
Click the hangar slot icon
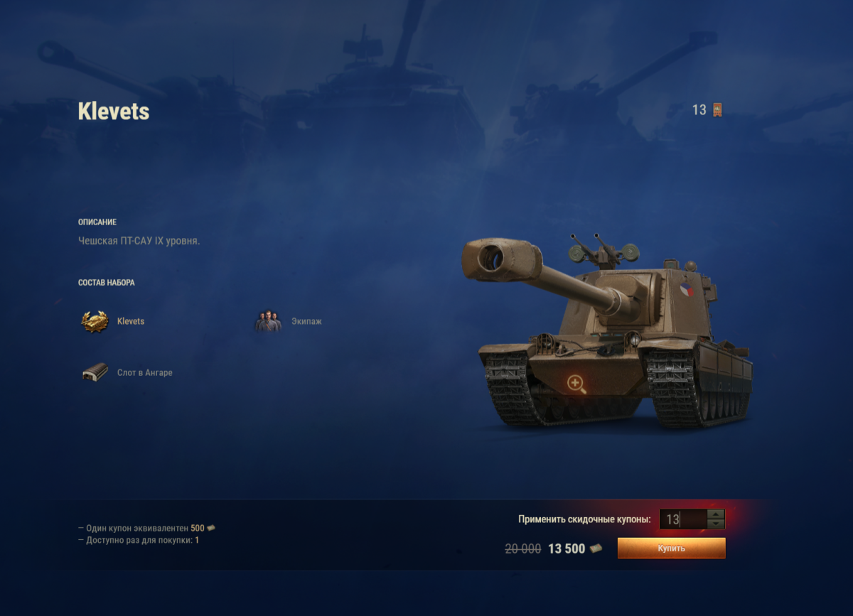tap(95, 372)
